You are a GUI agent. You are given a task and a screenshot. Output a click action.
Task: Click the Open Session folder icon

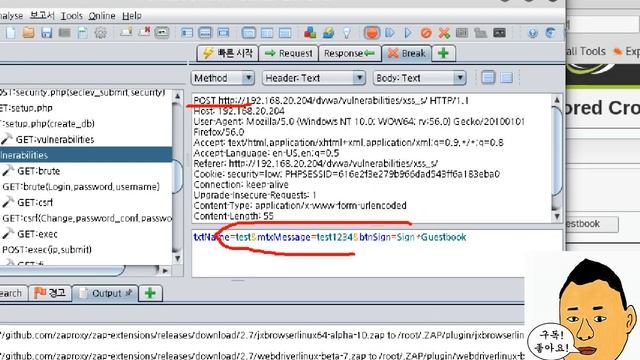29,33
